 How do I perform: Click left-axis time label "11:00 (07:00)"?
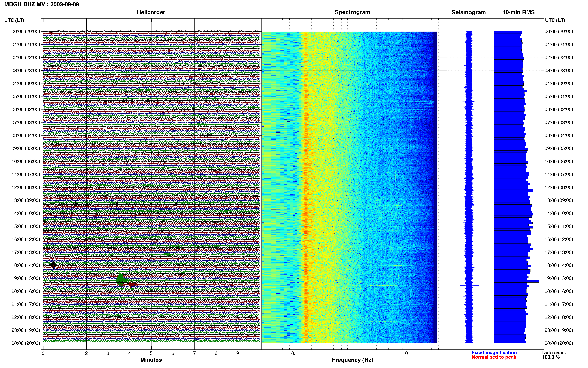[x=26, y=174]
